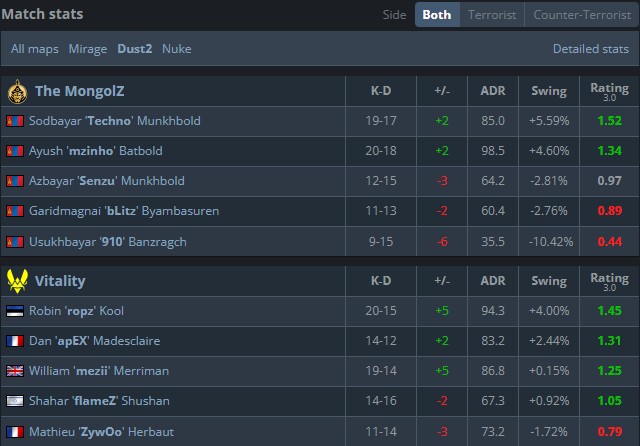Click the Vitality bee logo icon
The height and width of the screenshot is (446, 640).
(17, 281)
